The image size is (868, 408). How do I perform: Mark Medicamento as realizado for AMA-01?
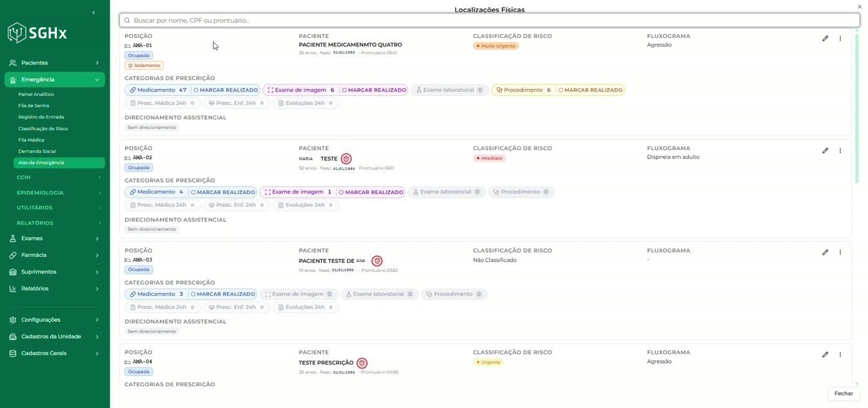(225, 90)
